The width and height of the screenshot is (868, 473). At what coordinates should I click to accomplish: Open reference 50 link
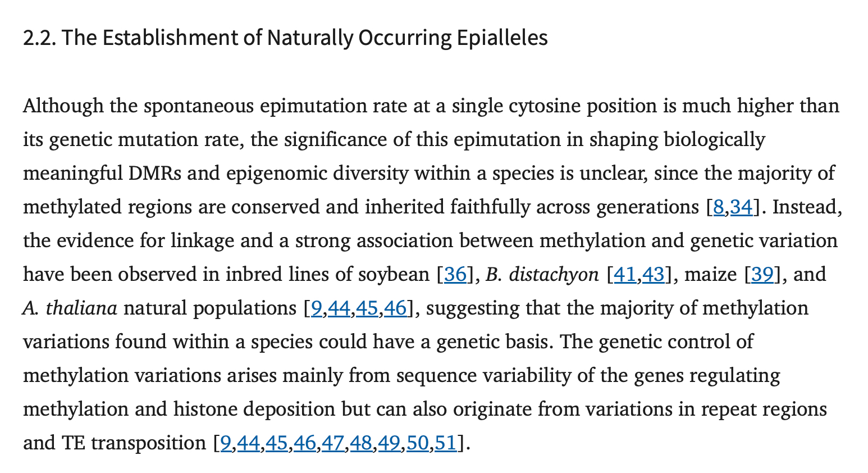pos(417,444)
